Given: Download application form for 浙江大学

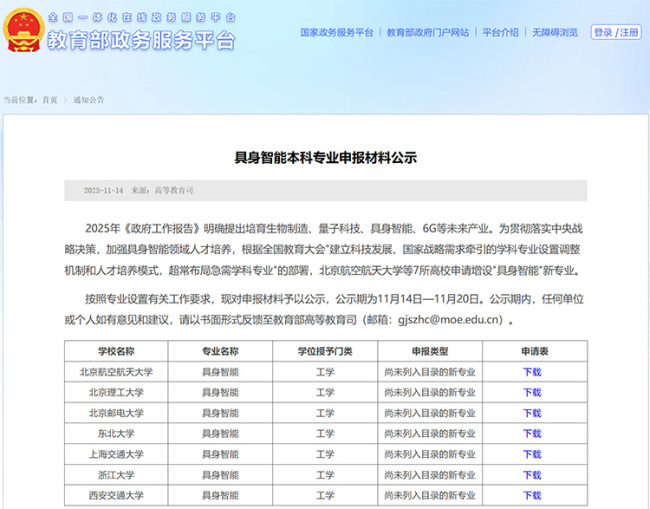Looking at the screenshot, I should tap(531, 475).
